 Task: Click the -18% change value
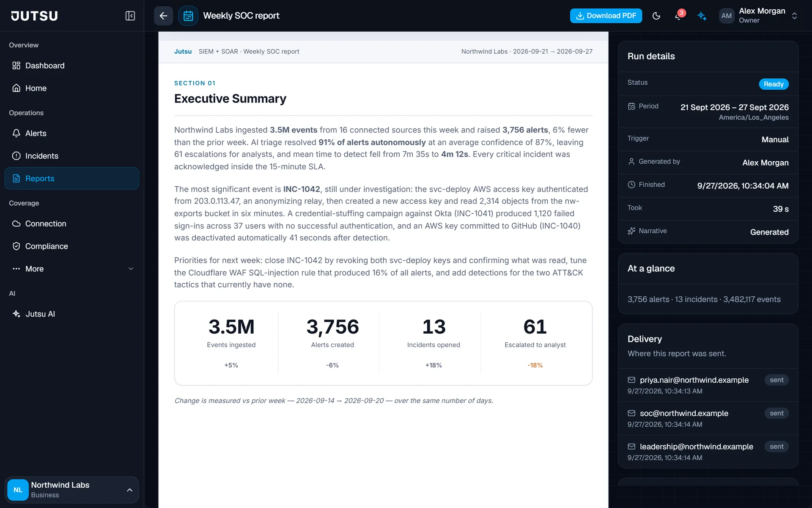coord(535,365)
